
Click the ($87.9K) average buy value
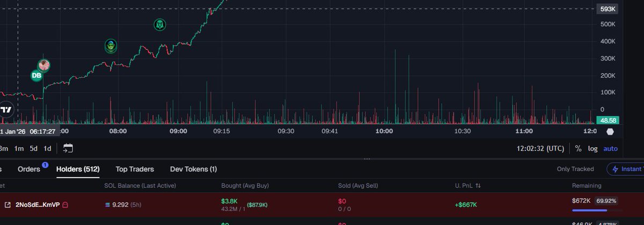pos(258,205)
